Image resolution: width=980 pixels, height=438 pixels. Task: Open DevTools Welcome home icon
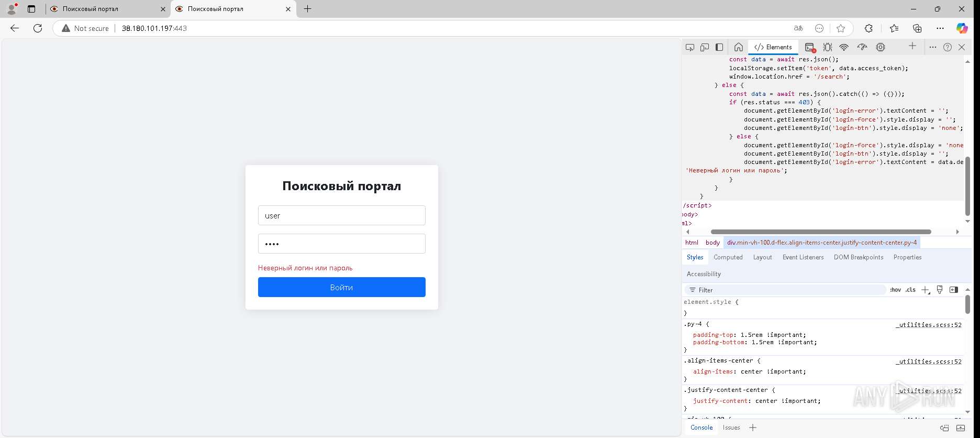(738, 47)
